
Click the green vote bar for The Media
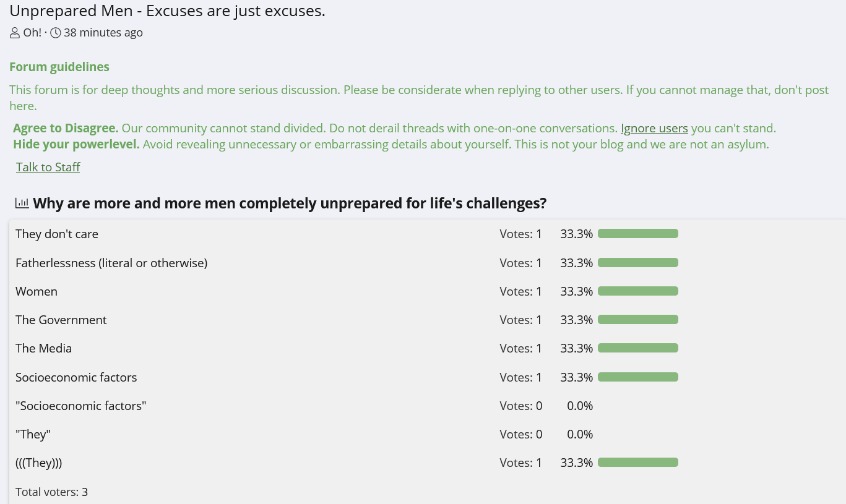[638, 348]
